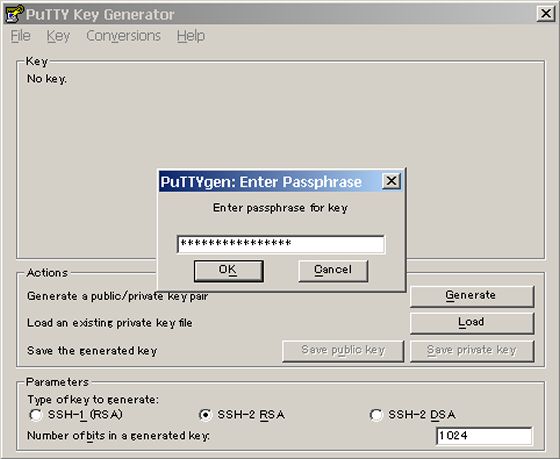560x459 pixels.
Task: Select the SSH-2 DSA radio button
Action: pos(376,415)
